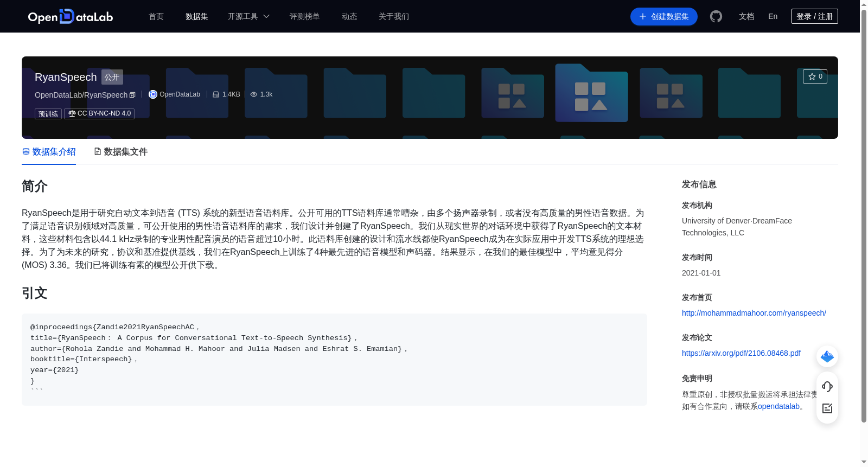Image resolution: width=868 pixels, height=467 pixels.
Task: Click the 引文 heading
Action: point(35,293)
